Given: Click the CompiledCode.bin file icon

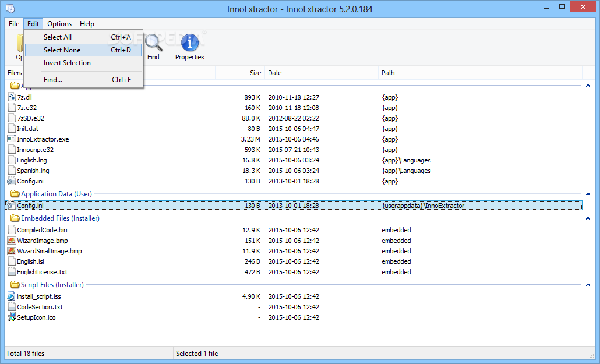Looking at the screenshot, I should [x=12, y=230].
